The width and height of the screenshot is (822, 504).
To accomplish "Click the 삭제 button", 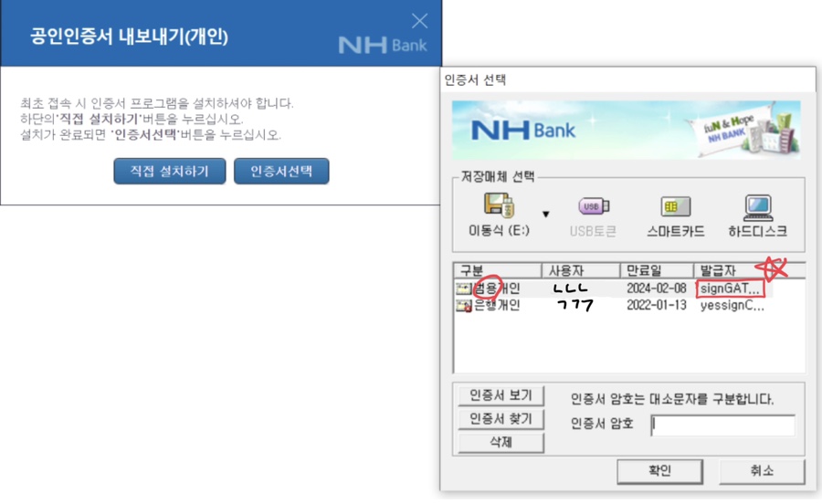I will click(501, 442).
